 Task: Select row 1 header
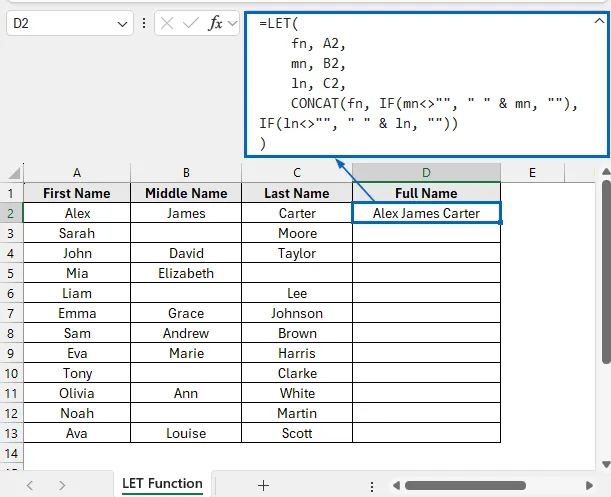tap(11, 193)
